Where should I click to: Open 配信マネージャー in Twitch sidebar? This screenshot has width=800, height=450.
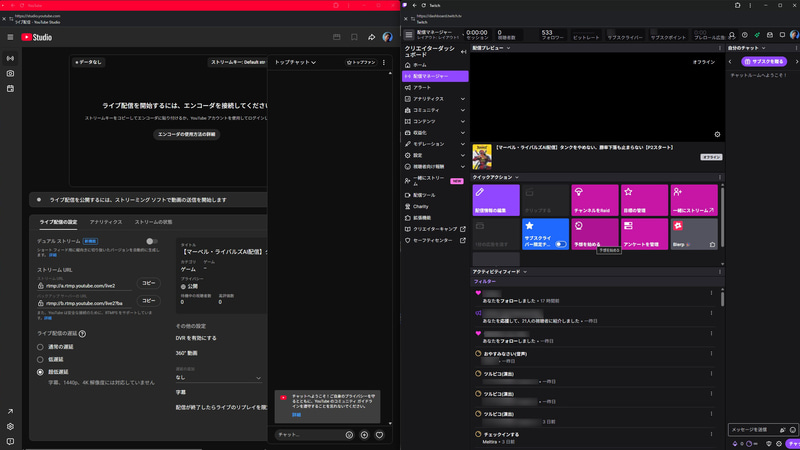(x=435, y=77)
